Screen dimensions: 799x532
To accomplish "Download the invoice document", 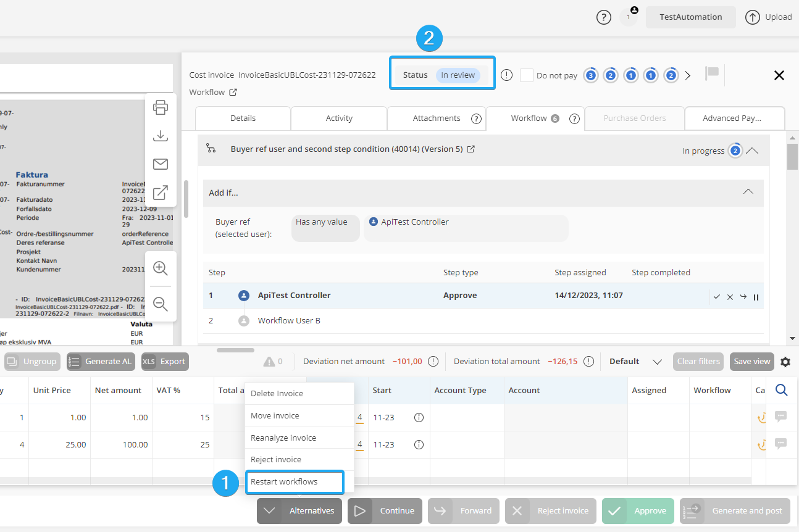I will 161,136.
